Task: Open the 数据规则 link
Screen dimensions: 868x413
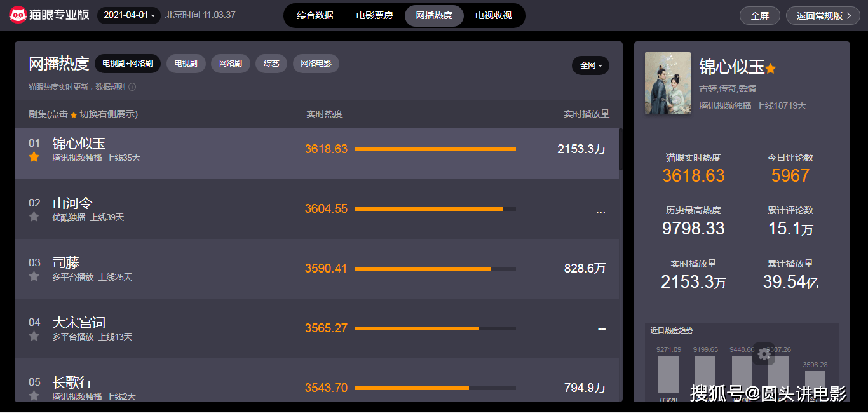Action: (x=111, y=87)
